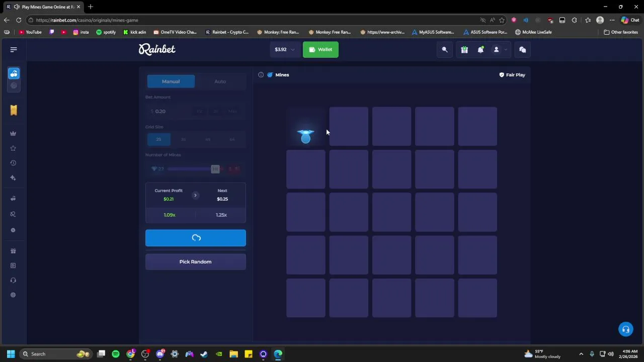Select the Manual betting tab
The image size is (644, 362).
tap(171, 81)
